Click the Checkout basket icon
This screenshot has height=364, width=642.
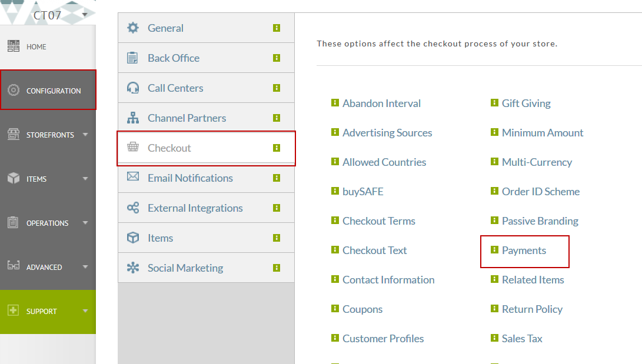click(x=132, y=147)
